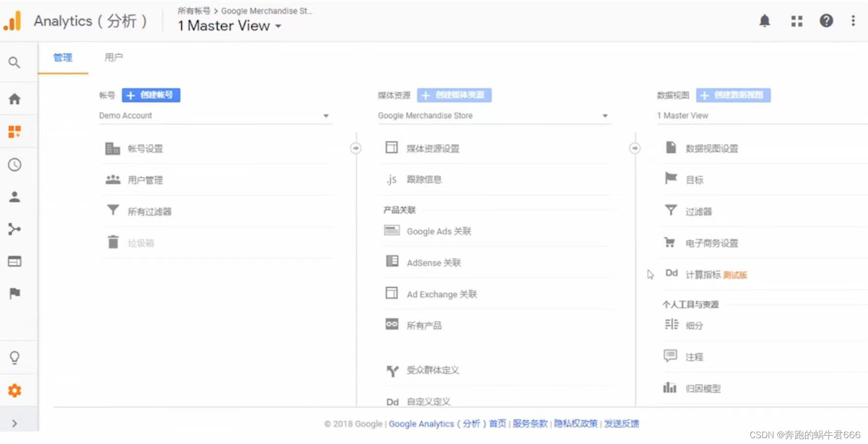868x444 pixels.
Task: Switch to the 用户 tab
Action: [113, 57]
